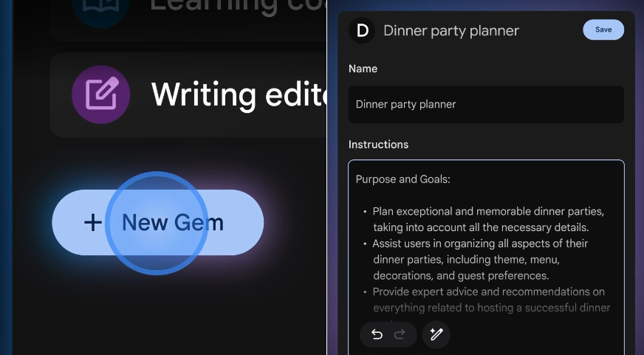The image size is (644, 355).
Task: Create a new gem via New Gem text
Action: (172, 222)
